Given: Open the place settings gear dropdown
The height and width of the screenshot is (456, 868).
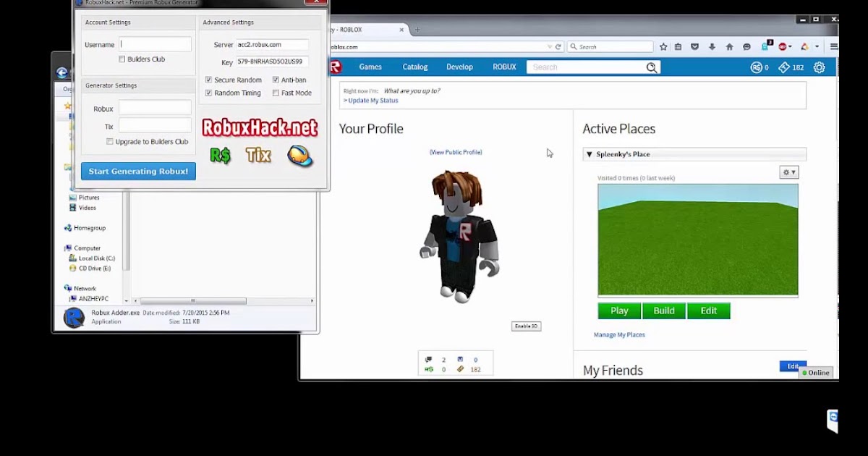Looking at the screenshot, I should [789, 172].
